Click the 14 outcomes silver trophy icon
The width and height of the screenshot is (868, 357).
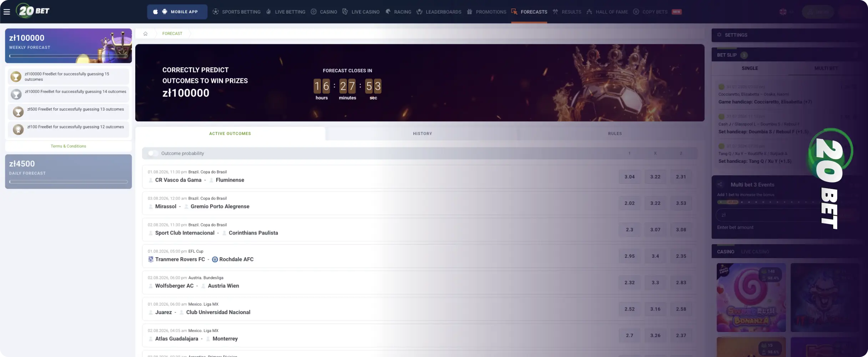point(16,94)
